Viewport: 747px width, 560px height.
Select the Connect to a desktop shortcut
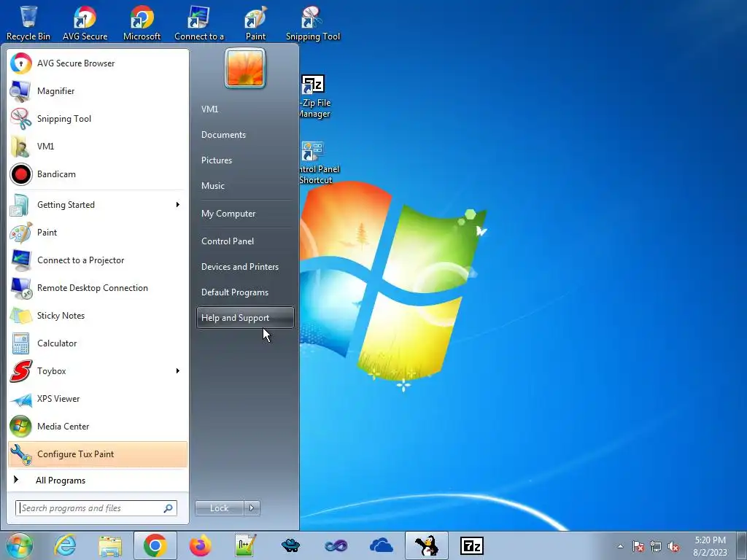(198, 23)
